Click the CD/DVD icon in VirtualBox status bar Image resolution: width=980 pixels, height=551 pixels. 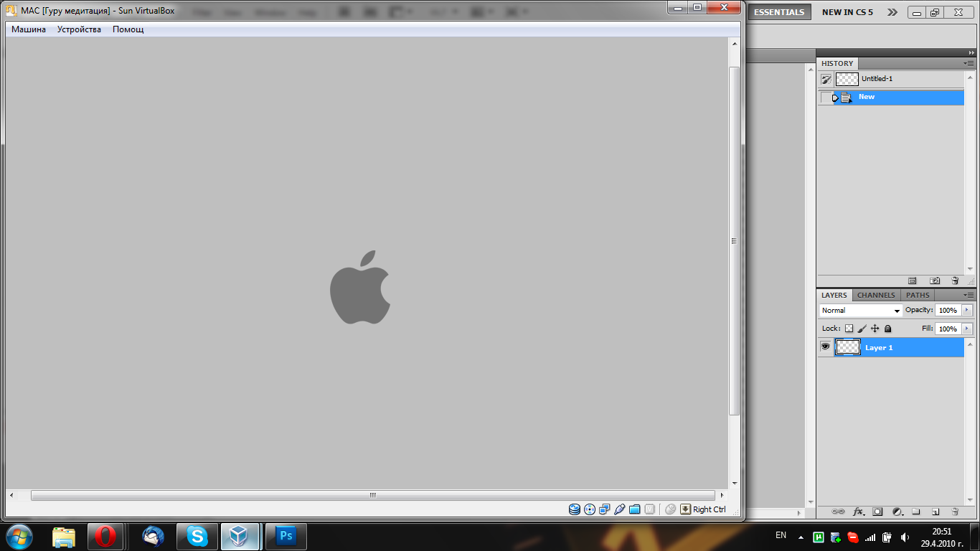tap(590, 509)
